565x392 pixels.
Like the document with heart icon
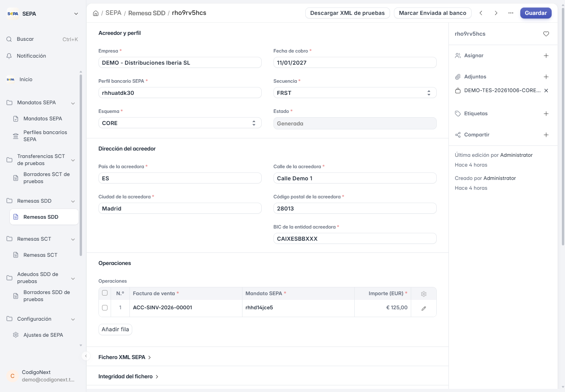(x=546, y=34)
